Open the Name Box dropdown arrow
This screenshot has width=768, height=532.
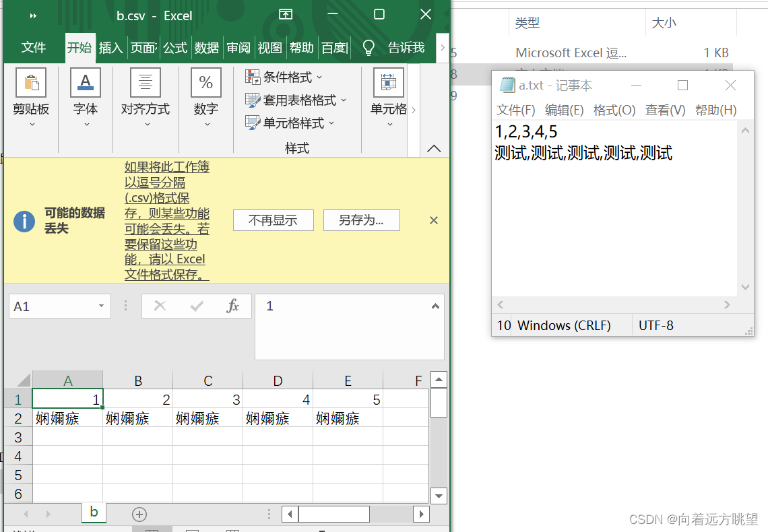click(x=101, y=306)
